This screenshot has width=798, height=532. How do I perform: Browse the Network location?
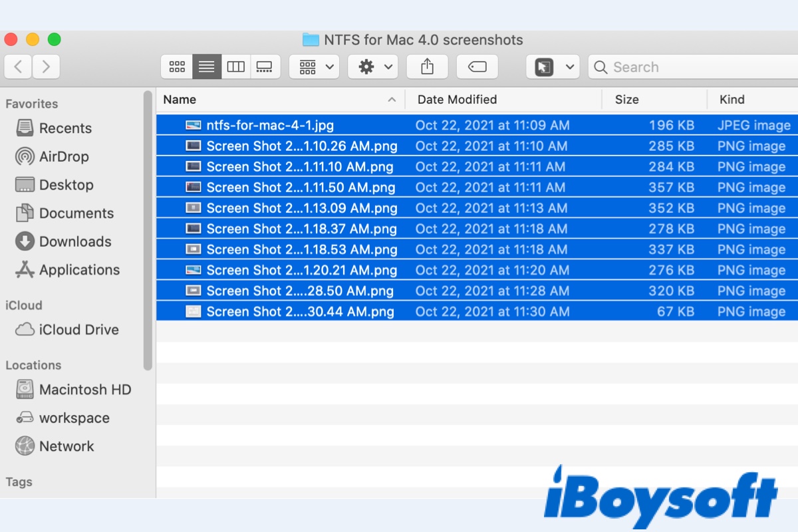tap(65, 446)
